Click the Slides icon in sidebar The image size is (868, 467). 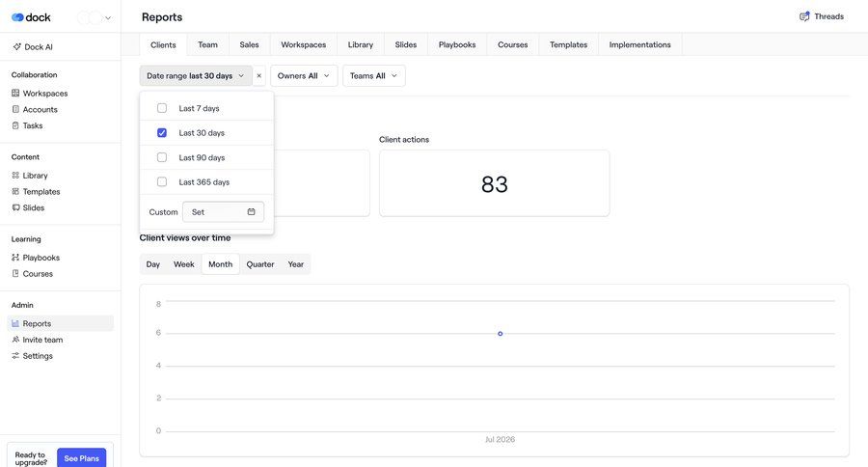[15, 207]
